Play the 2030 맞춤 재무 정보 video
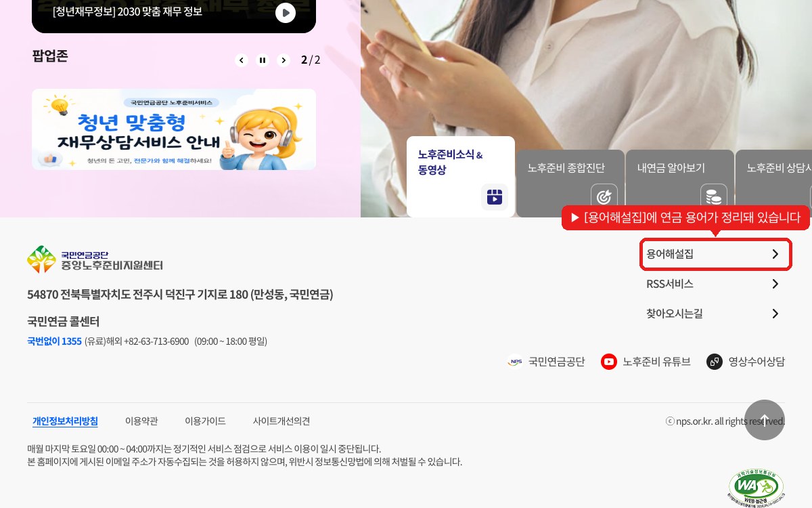 pos(286,12)
